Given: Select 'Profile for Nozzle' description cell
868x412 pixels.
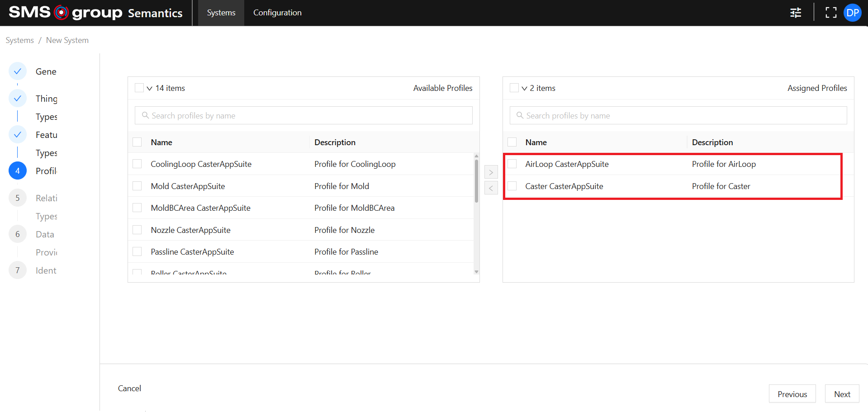Looking at the screenshot, I should 344,230.
